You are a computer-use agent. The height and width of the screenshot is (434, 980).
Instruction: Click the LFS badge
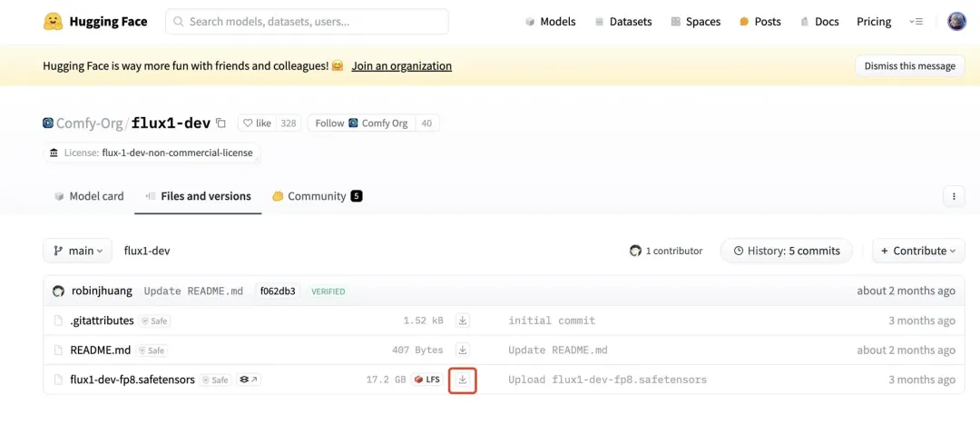(x=426, y=380)
